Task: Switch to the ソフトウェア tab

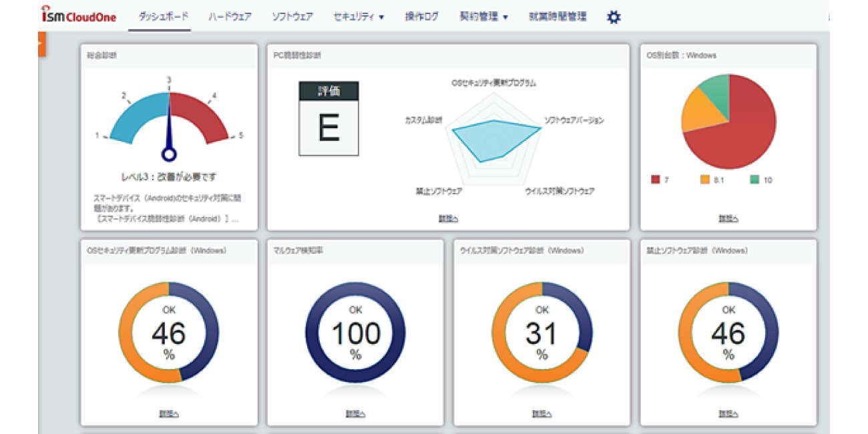Action: 292,17
